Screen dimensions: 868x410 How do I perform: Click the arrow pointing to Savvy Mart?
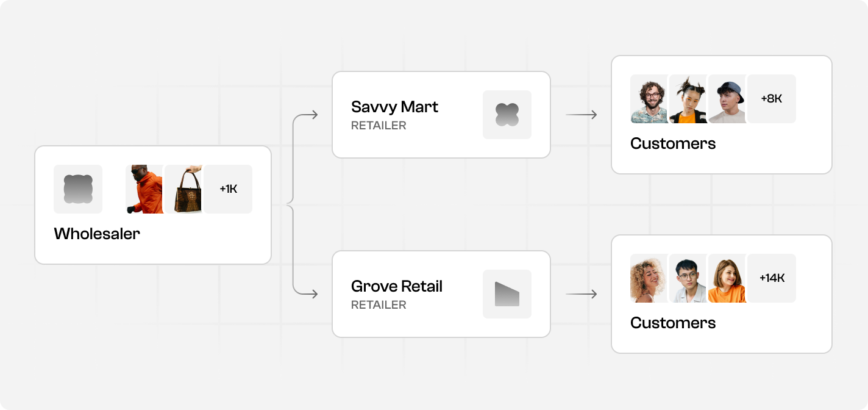pos(311,115)
